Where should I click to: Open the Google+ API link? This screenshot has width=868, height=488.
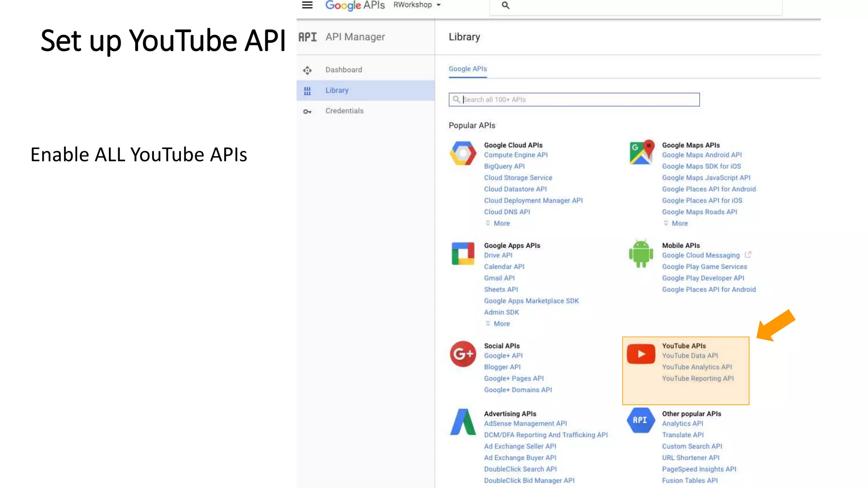503,356
